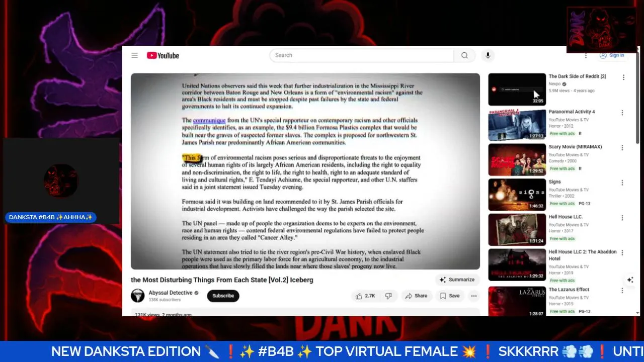This screenshot has width=644, height=362.
Task: Open options menu for Paranormal Activity 4
Action: pos(622,113)
